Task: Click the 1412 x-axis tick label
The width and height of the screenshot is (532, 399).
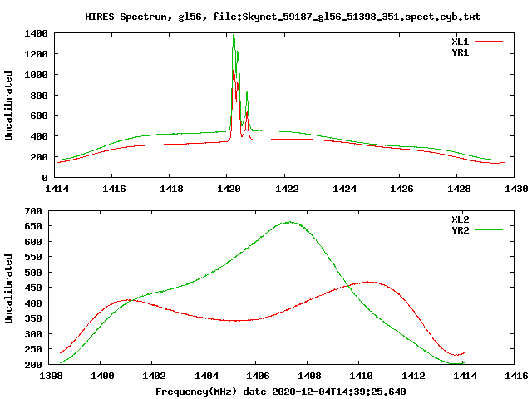Action: 413,376
